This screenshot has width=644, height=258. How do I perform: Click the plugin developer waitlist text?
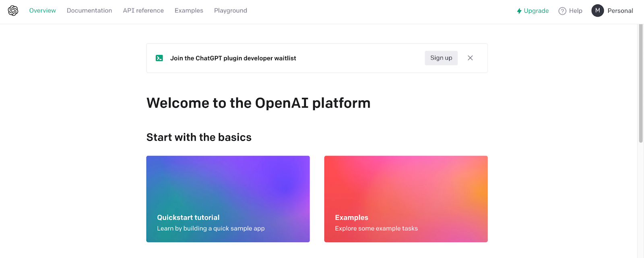click(x=233, y=58)
